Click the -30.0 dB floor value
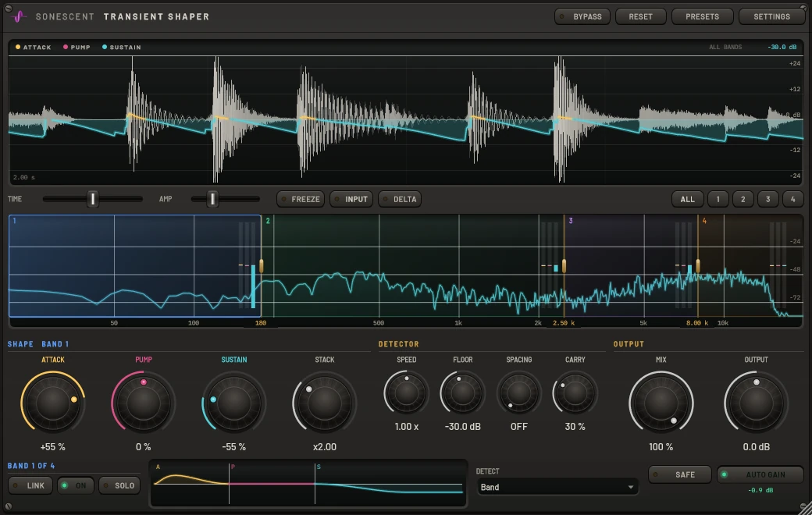This screenshot has width=812, height=515. (462, 427)
